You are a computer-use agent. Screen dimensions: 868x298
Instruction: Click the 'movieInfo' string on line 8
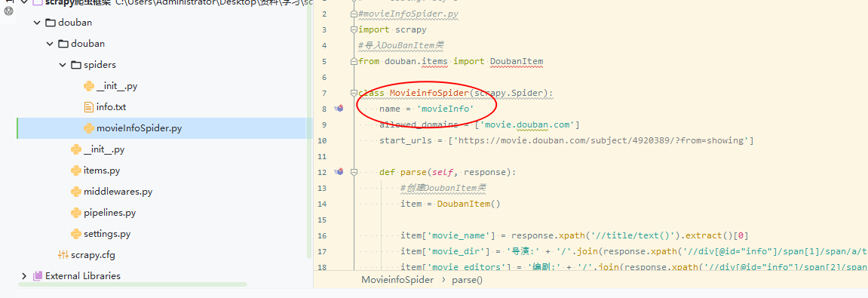click(x=446, y=109)
